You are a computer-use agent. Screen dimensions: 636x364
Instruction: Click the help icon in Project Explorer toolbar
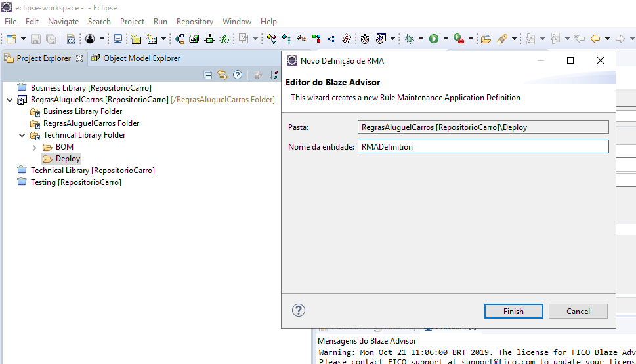click(x=238, y=75)
